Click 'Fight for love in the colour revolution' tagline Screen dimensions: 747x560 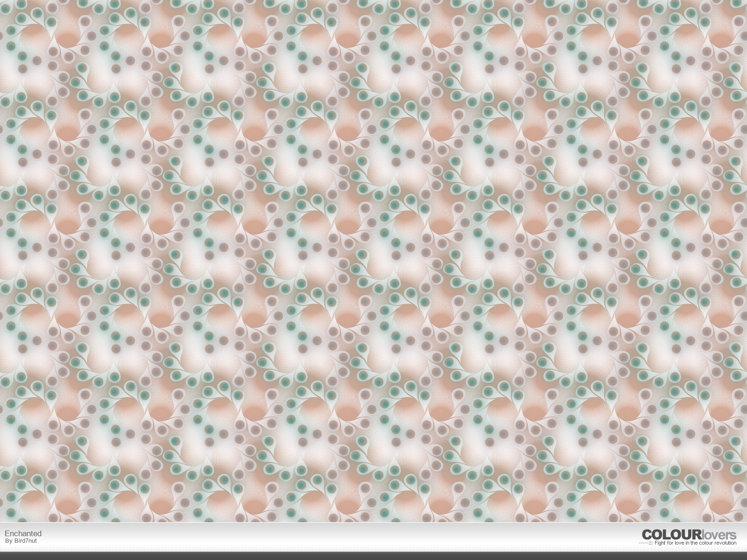click(x=695, y=543)
